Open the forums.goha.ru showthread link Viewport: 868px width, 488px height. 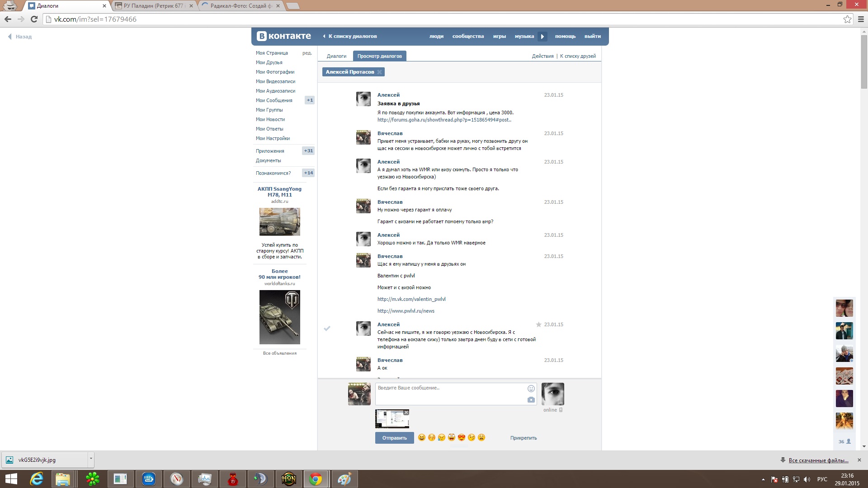[444, 120]
